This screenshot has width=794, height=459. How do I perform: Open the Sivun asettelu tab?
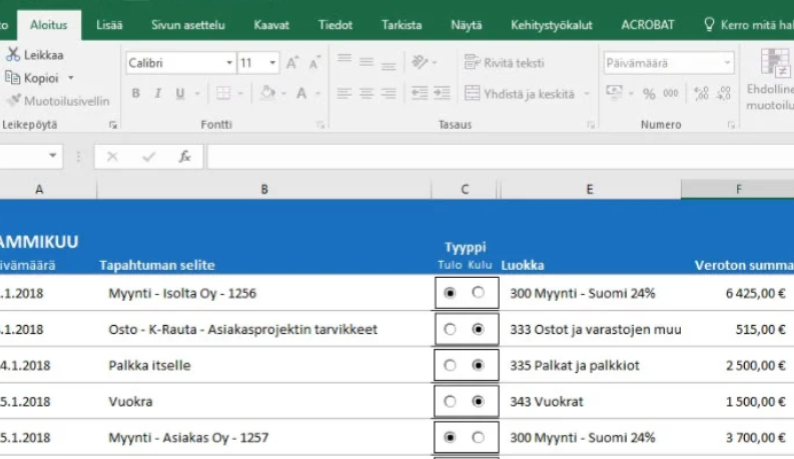click(x=188, y=25)
